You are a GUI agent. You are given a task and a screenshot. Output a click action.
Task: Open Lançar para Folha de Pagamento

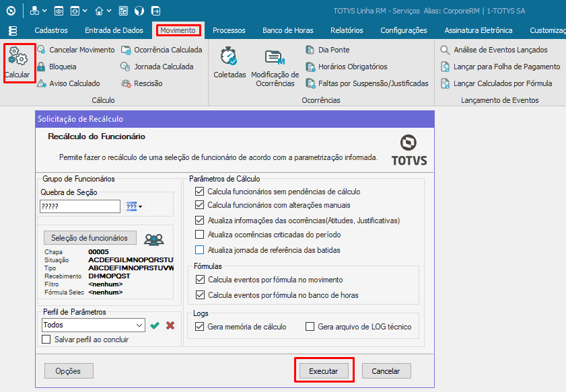[x=500, y=67]
